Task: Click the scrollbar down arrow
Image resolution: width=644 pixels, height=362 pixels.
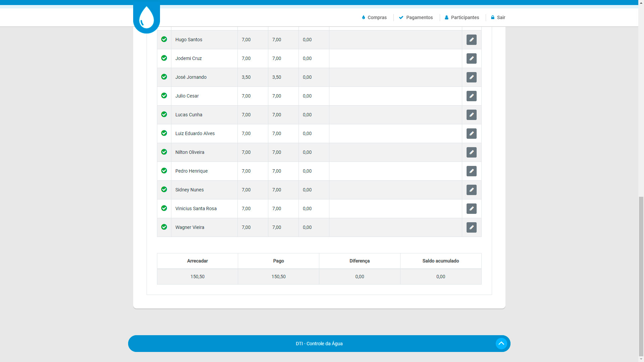Action: [x=641, y=359]
